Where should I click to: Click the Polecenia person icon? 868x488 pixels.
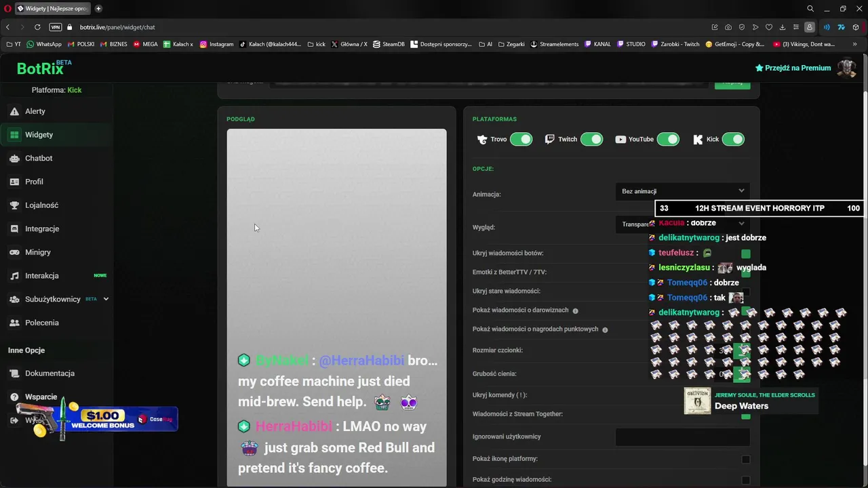14,323
